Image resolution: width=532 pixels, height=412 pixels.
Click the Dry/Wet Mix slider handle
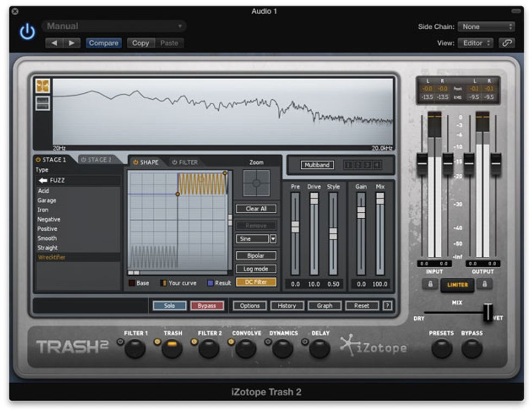click(487, 312)
